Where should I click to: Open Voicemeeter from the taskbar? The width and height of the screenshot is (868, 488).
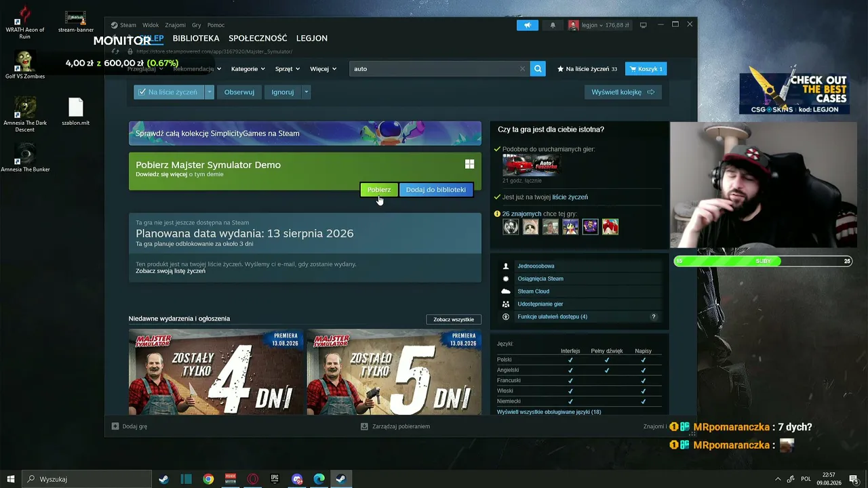[x=231, y=479]
